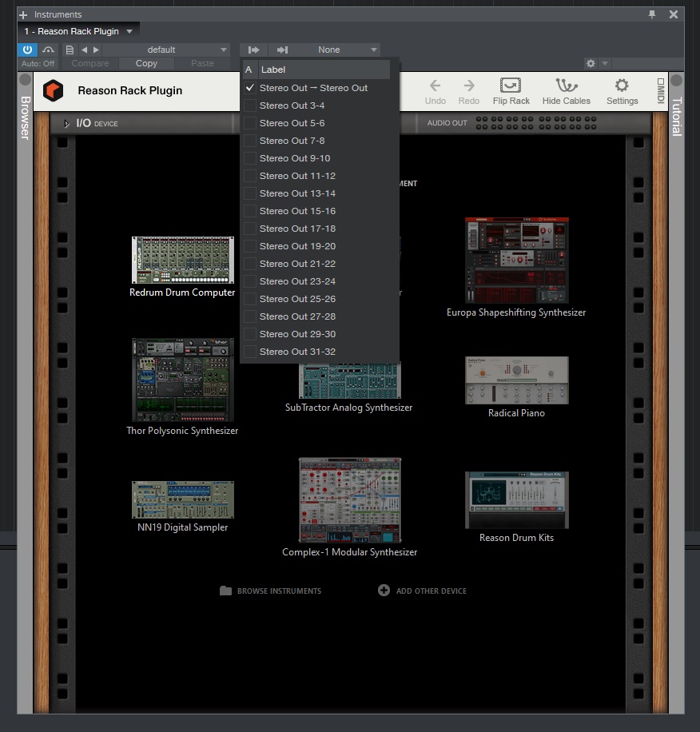Click Browse Instruments folder link
This screenshot has width=700, height=732.
coord(271,591)
